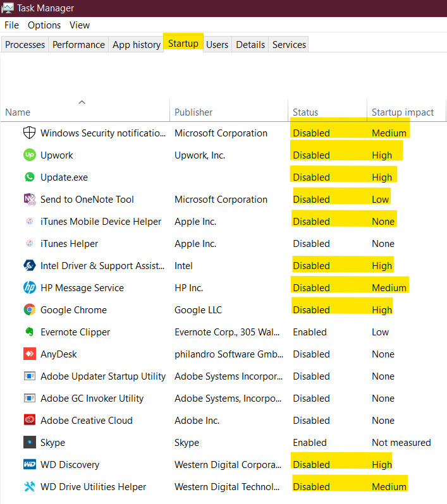
Task: Click 'Low' impact for Send to OneNote
Action: coord(381,200)
